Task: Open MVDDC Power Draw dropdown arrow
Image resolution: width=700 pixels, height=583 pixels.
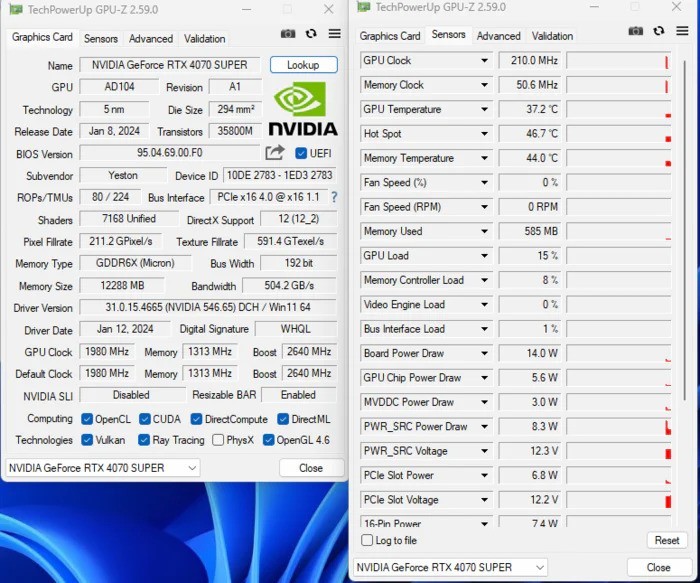Action: point(484,402)
